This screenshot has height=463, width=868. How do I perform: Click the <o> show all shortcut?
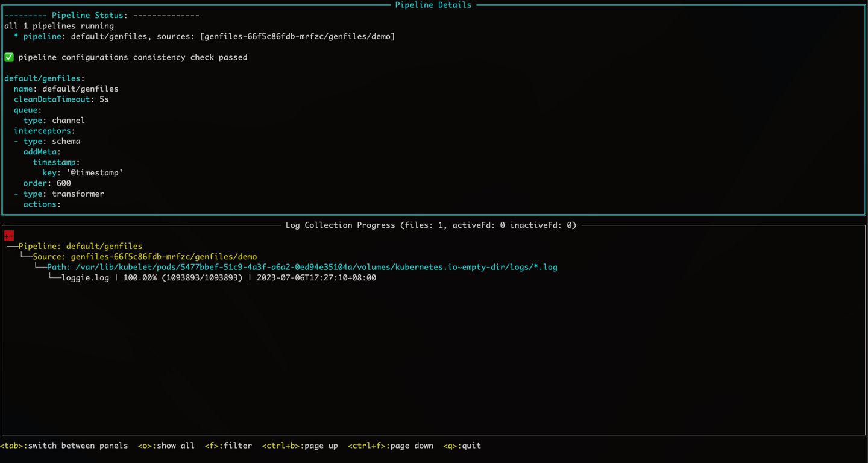pos(166,446)
